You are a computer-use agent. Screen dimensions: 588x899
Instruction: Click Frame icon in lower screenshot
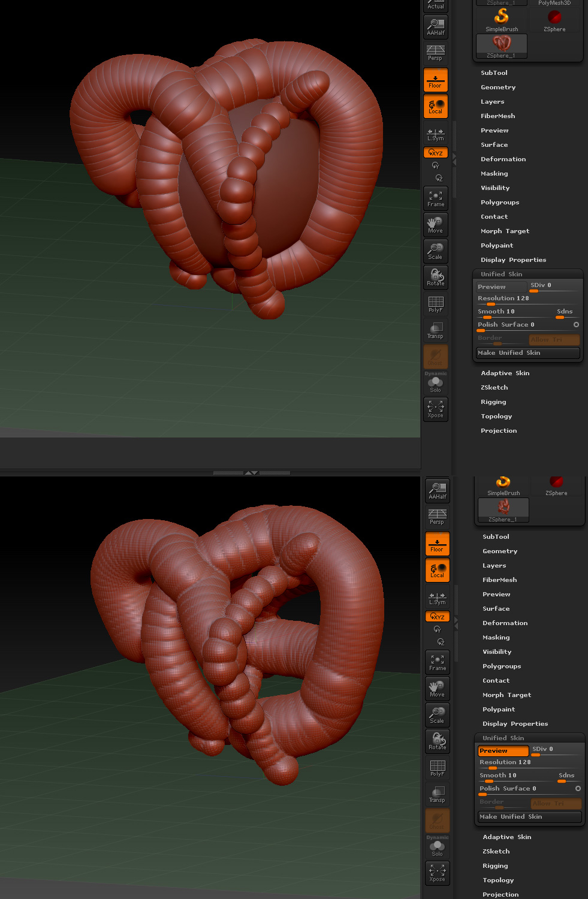pyautogui.click(x=438, y=662)
